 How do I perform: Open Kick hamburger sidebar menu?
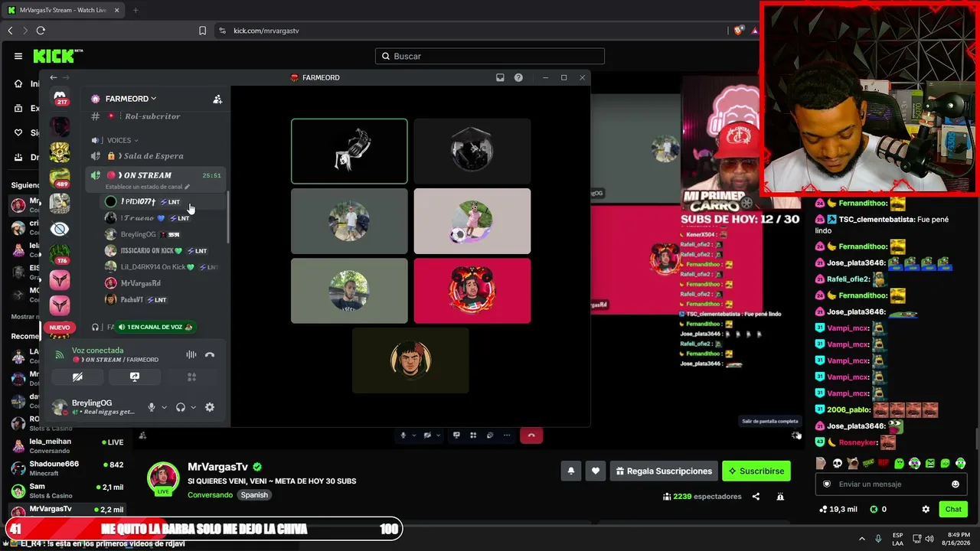pyautogui.click(x=18, y=56)
